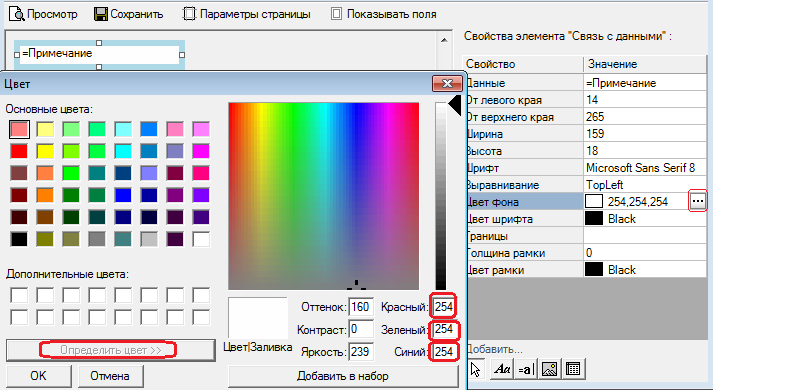This screenshot has width=792, height=390.
Task: Open the Просмотр preview tool
Action: tap(43, 14)
